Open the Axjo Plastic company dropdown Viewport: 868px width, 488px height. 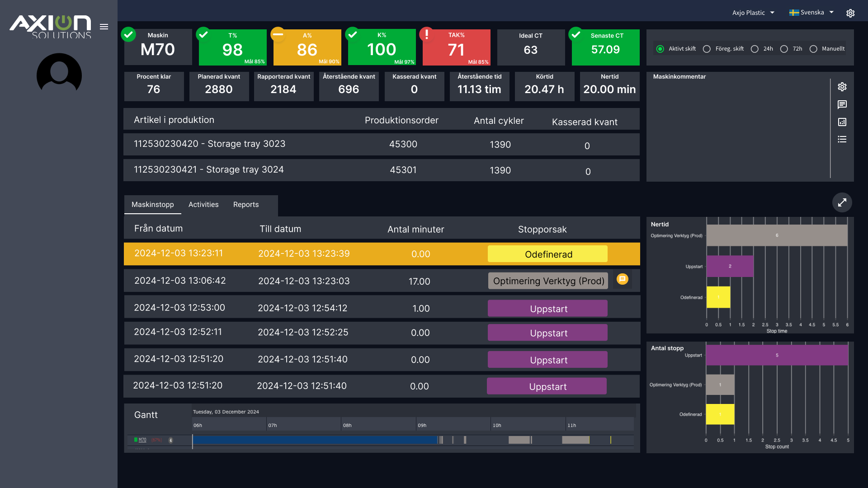point(753,13)
